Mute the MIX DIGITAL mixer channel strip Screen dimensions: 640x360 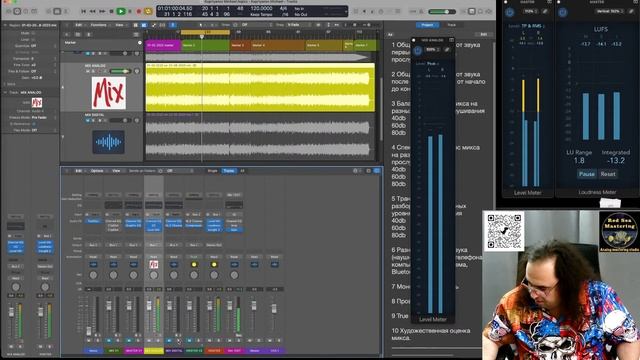point(169,340)
